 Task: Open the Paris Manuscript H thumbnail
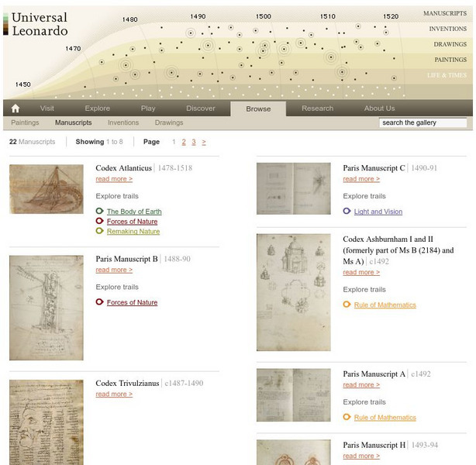[294, 453]
